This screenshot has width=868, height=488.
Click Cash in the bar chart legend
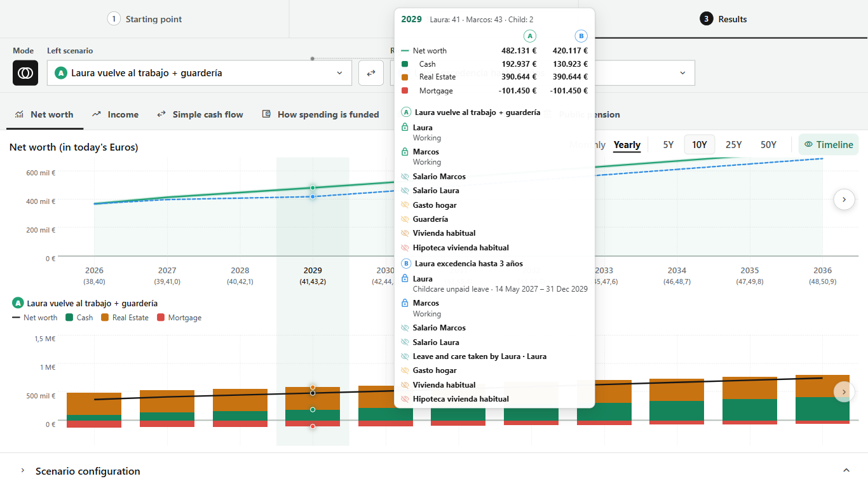pyautogui.click(x=79, y=318)
